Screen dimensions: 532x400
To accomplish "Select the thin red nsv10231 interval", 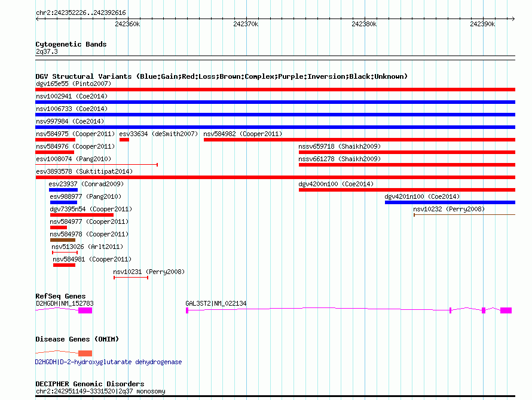I will (131, 278).
